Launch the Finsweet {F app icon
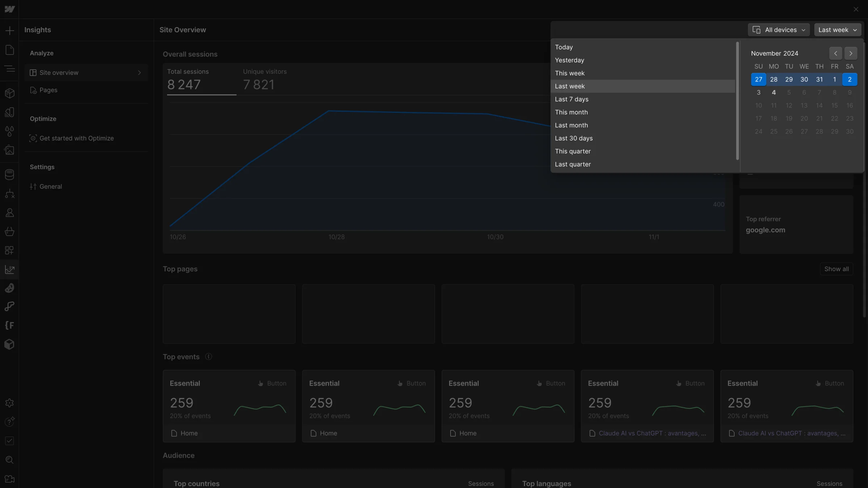 [9, 325]
